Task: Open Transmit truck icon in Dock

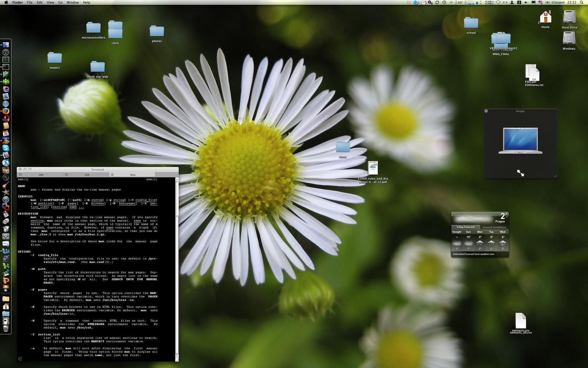Action: pos(6,221)
